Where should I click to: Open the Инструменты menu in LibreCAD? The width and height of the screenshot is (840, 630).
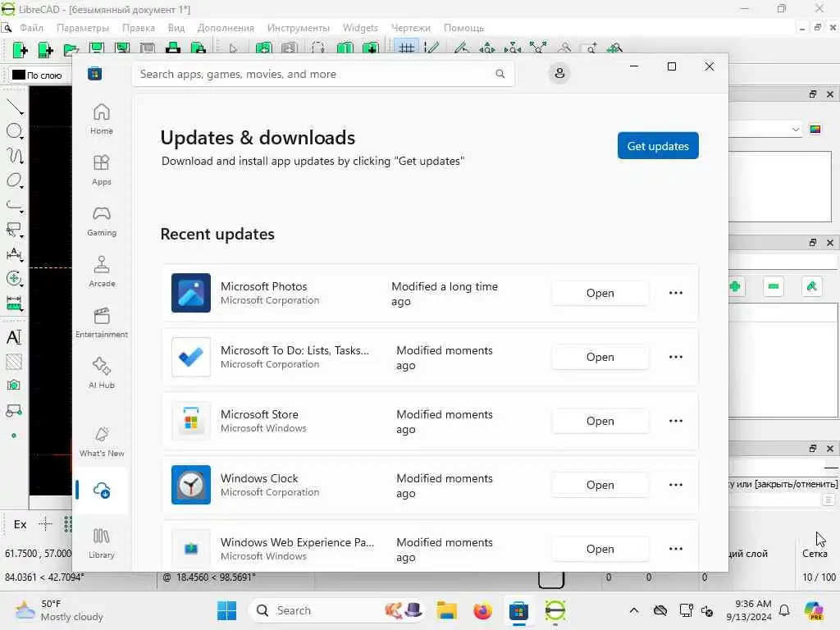pyautogui.click(x=298, y=28)
